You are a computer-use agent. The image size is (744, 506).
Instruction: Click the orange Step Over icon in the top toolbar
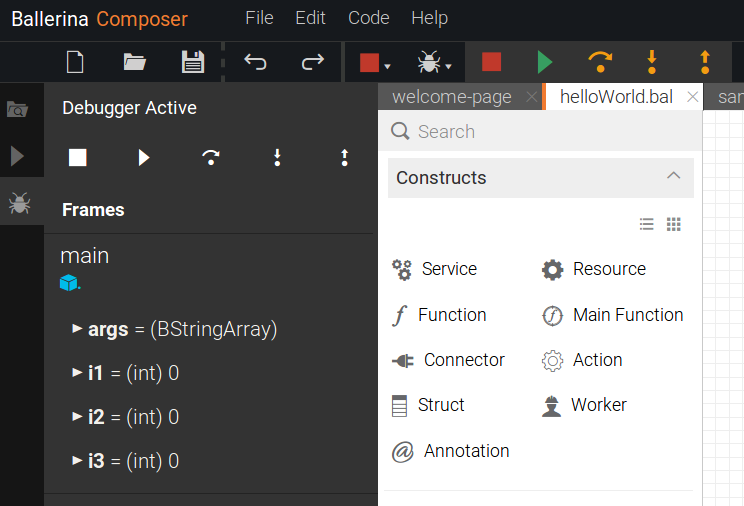600,62
